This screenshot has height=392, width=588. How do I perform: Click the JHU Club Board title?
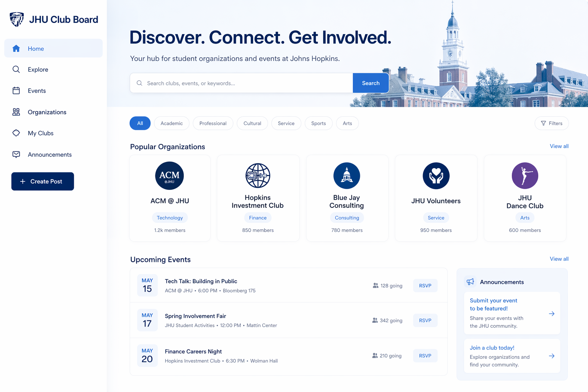64,20
